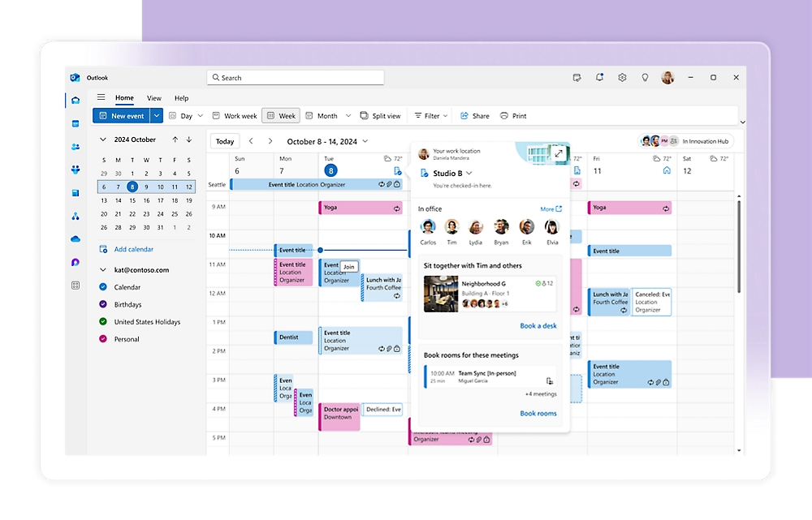Click the Print toolbar button
The image size is (812, 520).
(513, 116)
